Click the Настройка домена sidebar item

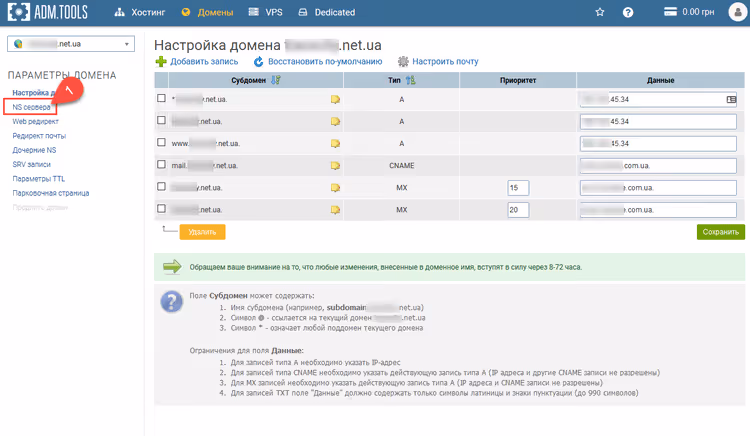coord(33,93)
